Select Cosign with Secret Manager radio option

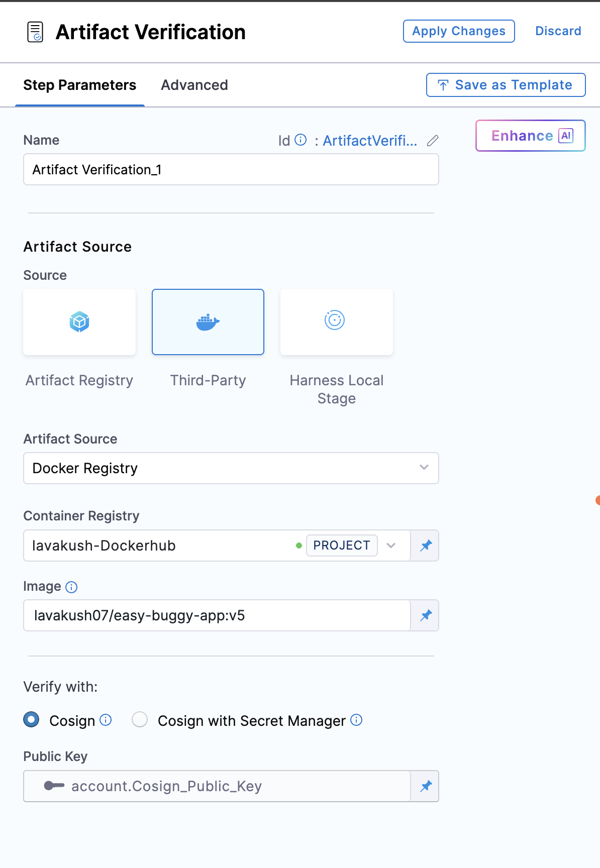click(x=140, y=720)
